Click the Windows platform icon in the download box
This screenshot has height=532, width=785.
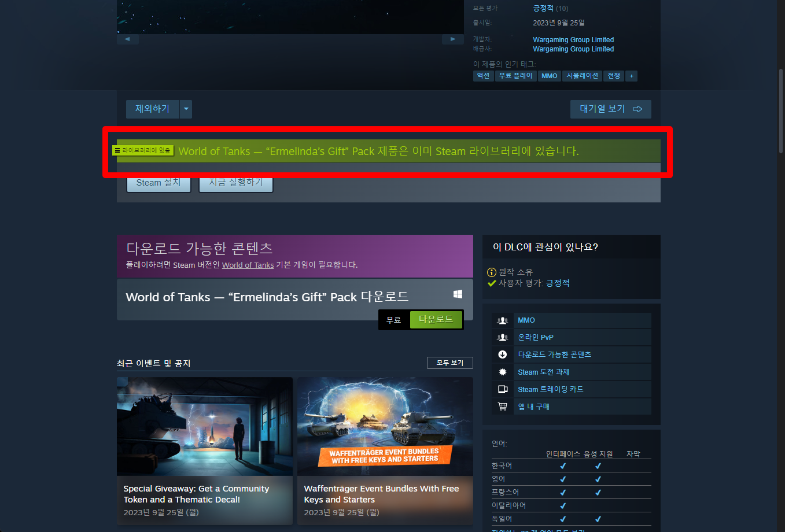tap(458, 294)
